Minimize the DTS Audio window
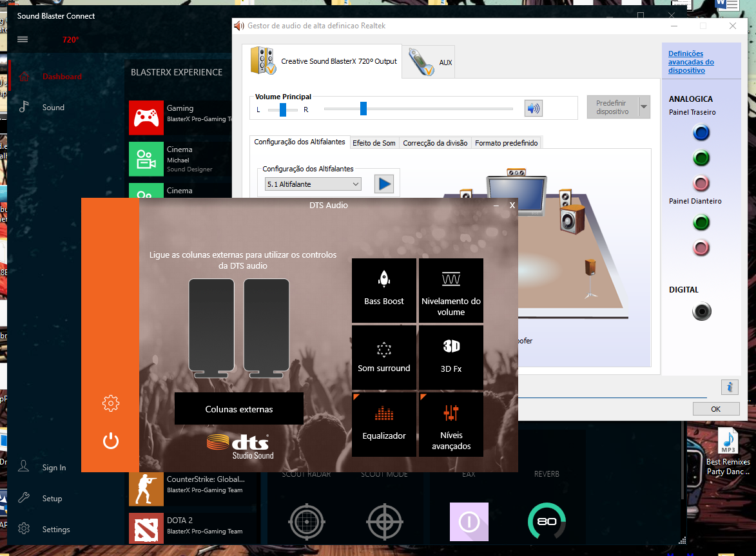 pyautogui.click(x=496, y=206)
